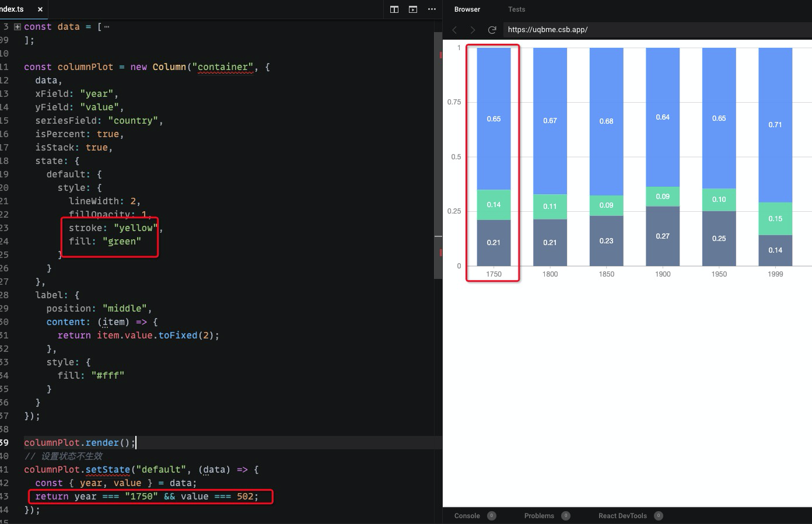Toggle the split editor layout icon
Image resolution: width=812 pixels, height=524 pixels.
pyautogui.click(x=394, y=9)
